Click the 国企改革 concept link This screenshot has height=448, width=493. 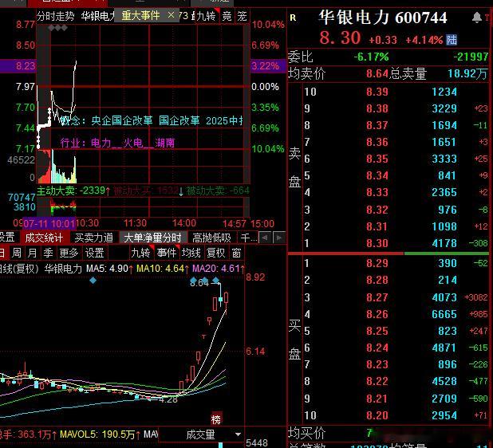(x=179, y=120)
